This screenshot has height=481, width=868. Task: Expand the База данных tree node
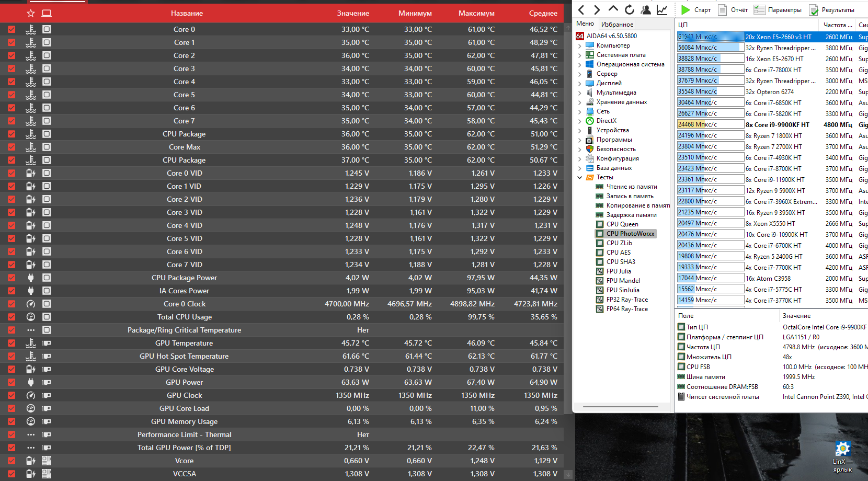pos(579,168)
